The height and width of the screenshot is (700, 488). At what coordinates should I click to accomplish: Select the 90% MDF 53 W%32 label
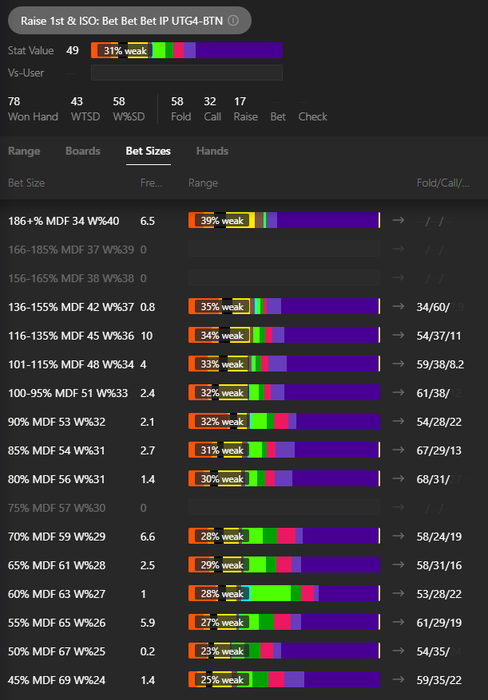[57, 422]
